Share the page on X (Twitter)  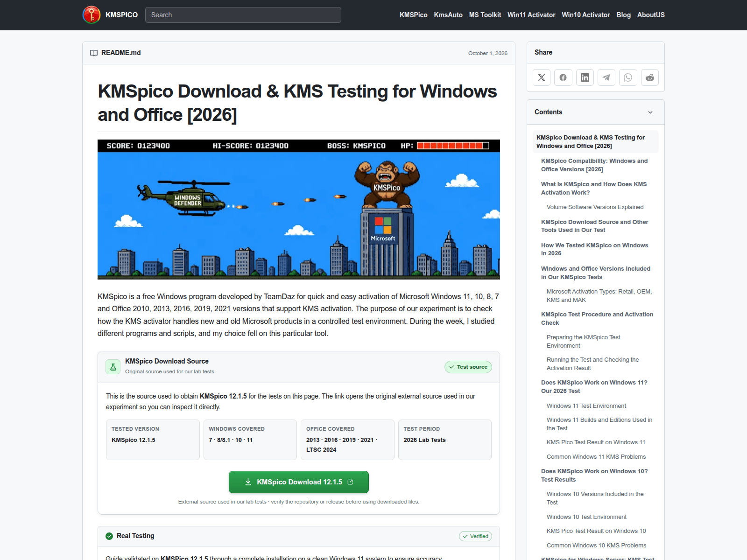pos(542,77)
